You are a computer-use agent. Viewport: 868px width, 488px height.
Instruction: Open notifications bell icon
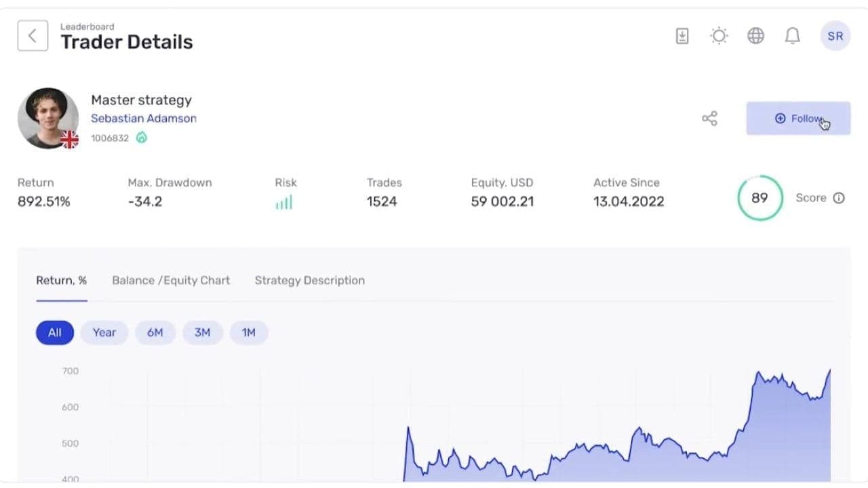(x=792, y=36)
